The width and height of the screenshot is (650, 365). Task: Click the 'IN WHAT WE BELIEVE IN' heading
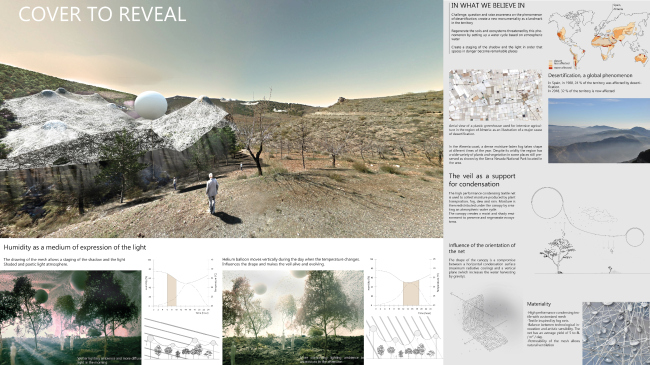tap(488, 5)
